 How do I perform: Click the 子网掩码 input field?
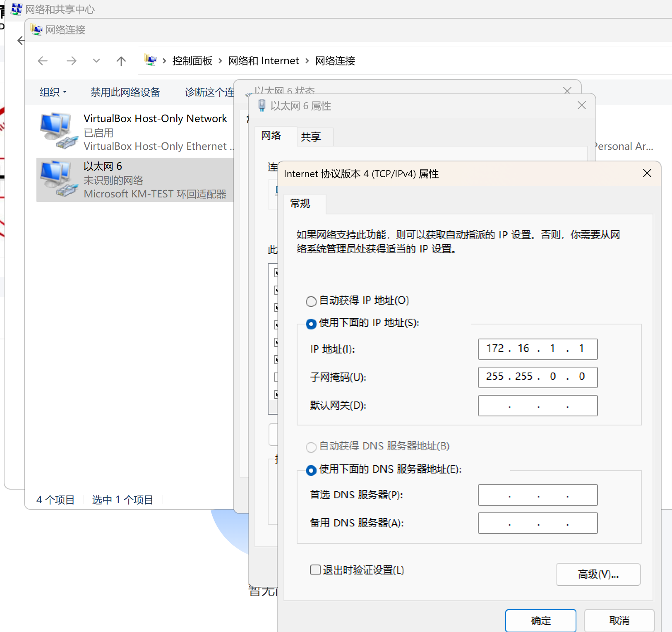[538, 377]
